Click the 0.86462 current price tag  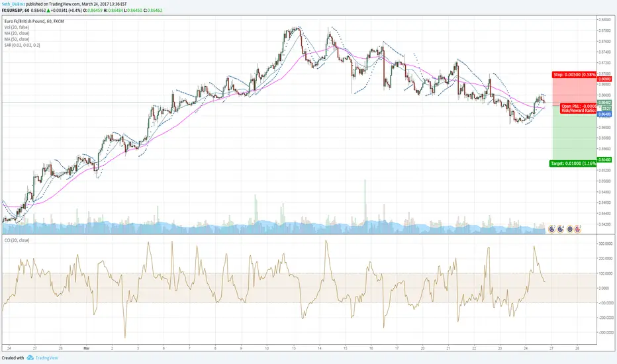coord(604,103)
